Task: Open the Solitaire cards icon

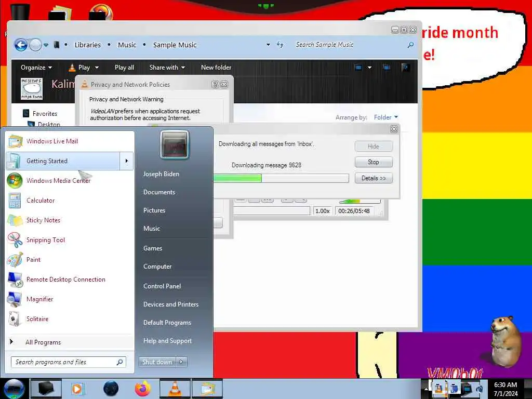Action: (x=14, y=318)
